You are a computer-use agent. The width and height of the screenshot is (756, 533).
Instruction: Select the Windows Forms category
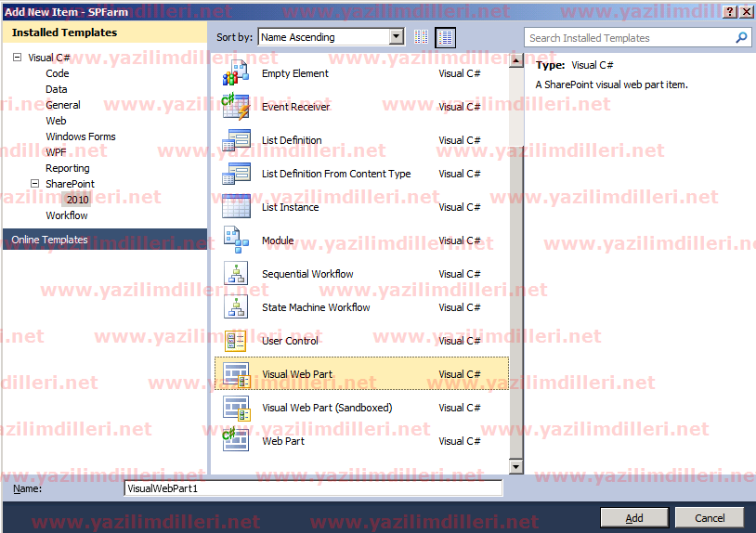point(81,136)
